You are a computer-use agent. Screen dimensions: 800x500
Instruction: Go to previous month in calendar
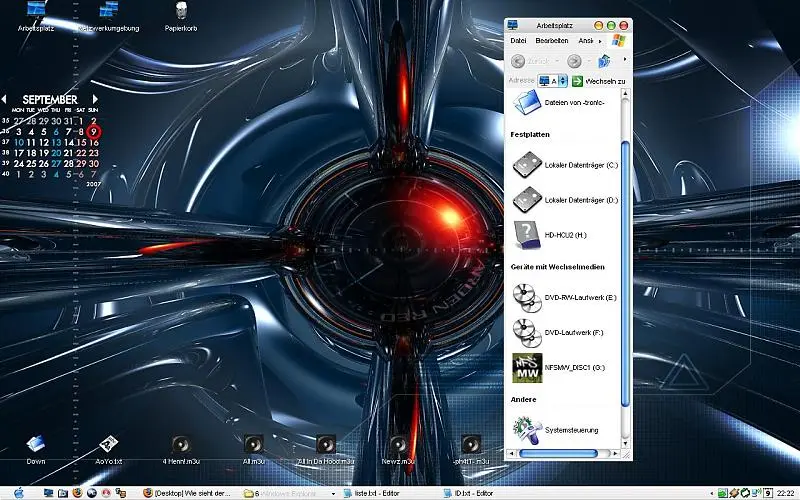(x=5, y=99)
